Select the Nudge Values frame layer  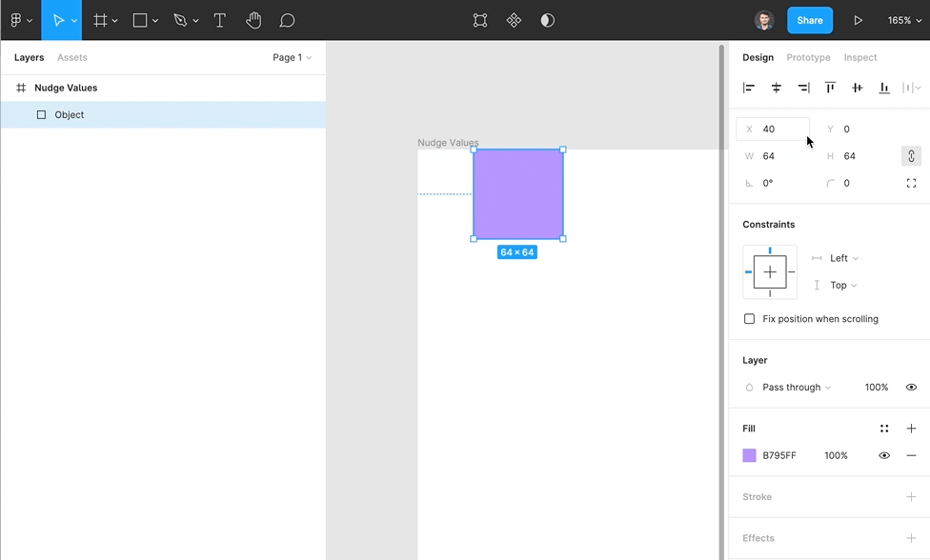(x=163, y=88)
